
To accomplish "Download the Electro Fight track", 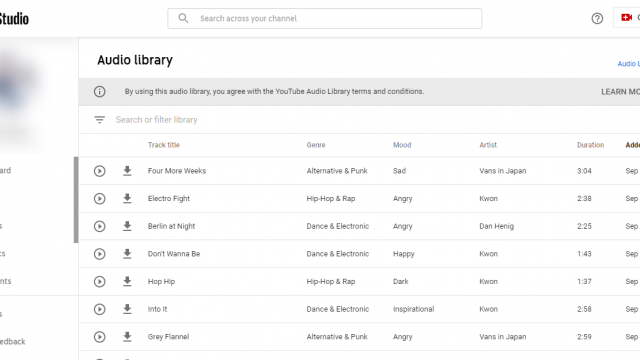I will tap(127, 198).
